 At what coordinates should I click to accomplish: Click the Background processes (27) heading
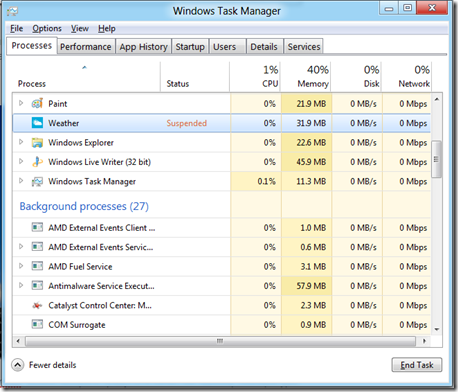click(x=84, y=206)
